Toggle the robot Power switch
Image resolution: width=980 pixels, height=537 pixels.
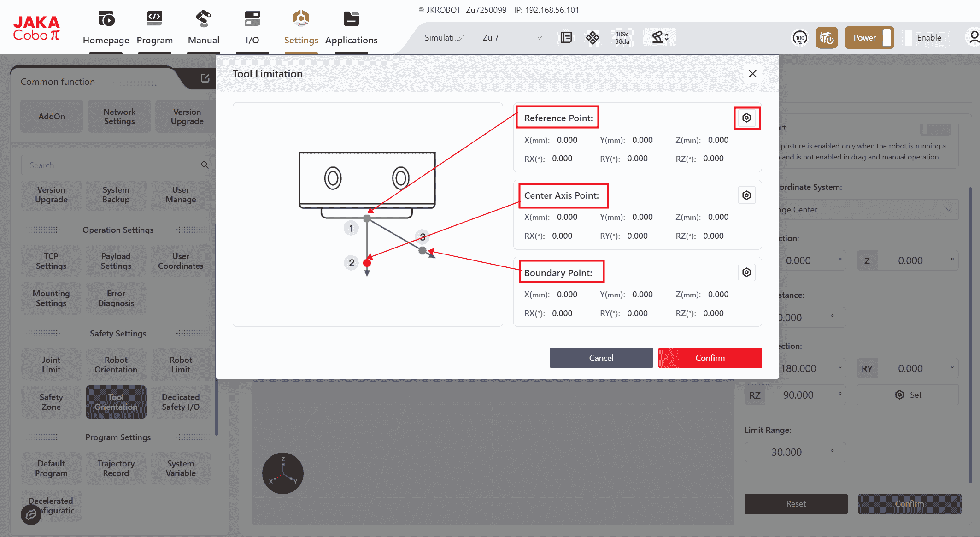[869, 38]
